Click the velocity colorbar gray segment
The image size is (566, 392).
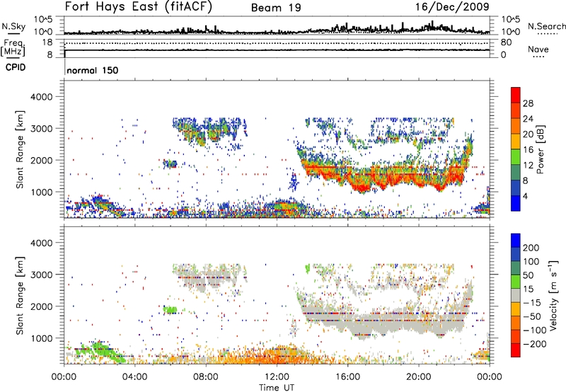516,295
